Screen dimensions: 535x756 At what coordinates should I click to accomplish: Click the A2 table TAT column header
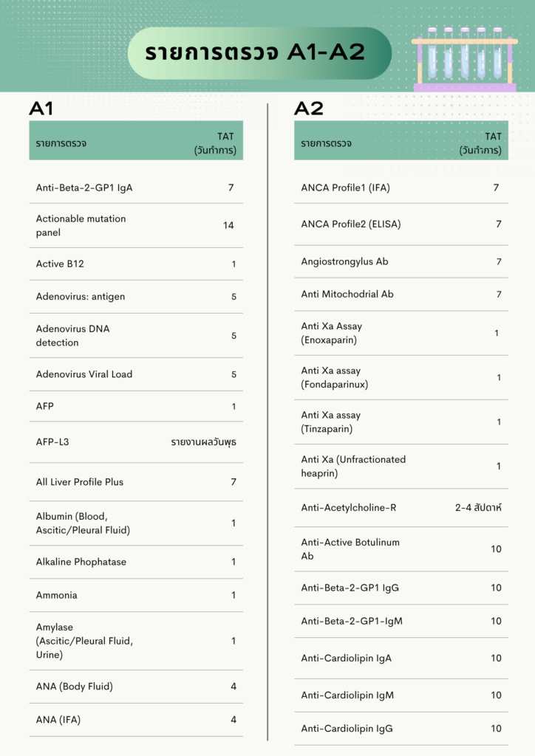pos(480,143)
